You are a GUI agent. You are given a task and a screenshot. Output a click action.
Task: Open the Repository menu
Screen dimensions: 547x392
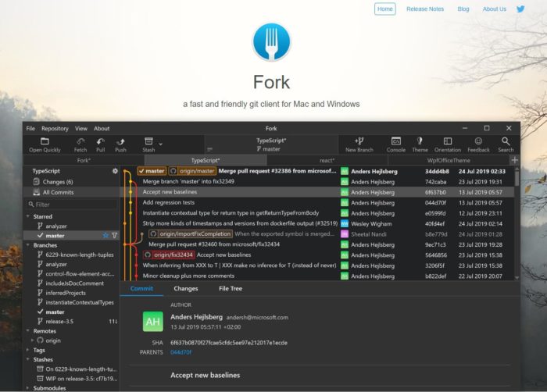click(55, 128)
